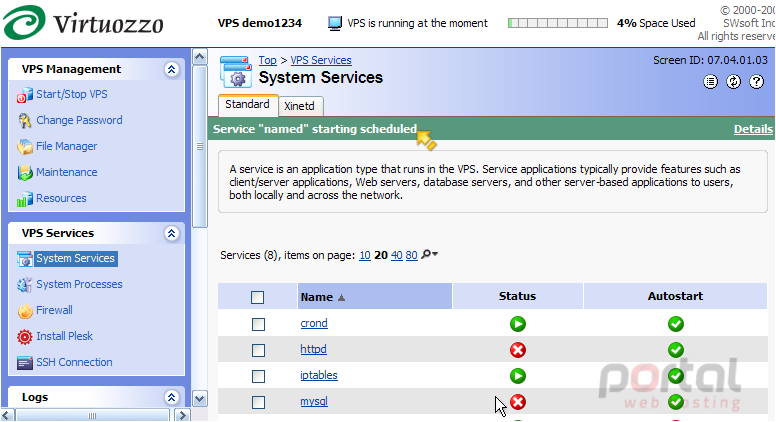Check the iptables service checkbox

(258, 376)
